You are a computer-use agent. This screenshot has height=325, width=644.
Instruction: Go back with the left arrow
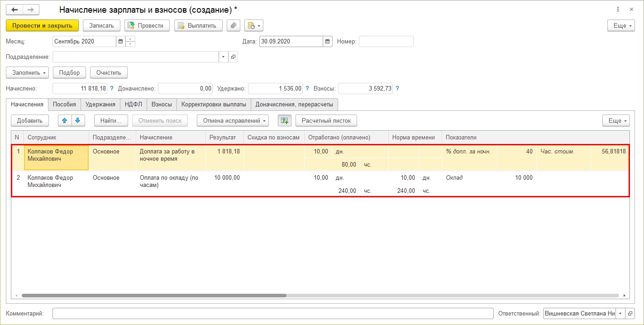coord(14,10)
